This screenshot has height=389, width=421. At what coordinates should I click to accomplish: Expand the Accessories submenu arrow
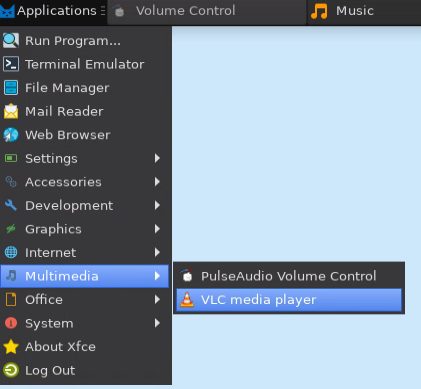[x=157, y=182]
